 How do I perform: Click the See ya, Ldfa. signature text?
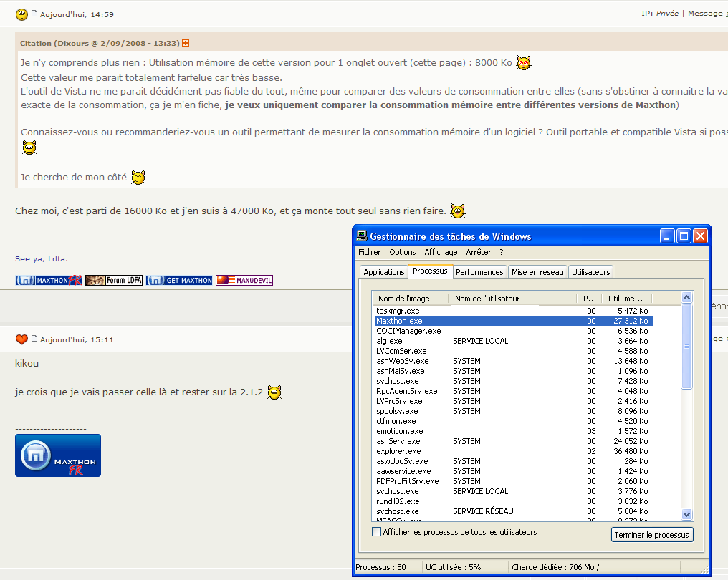[42, 259]
